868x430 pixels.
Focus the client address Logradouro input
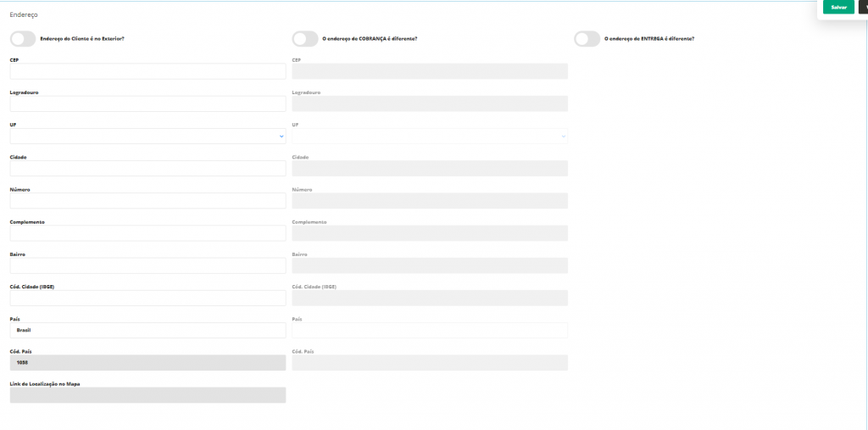pos(147,103)
